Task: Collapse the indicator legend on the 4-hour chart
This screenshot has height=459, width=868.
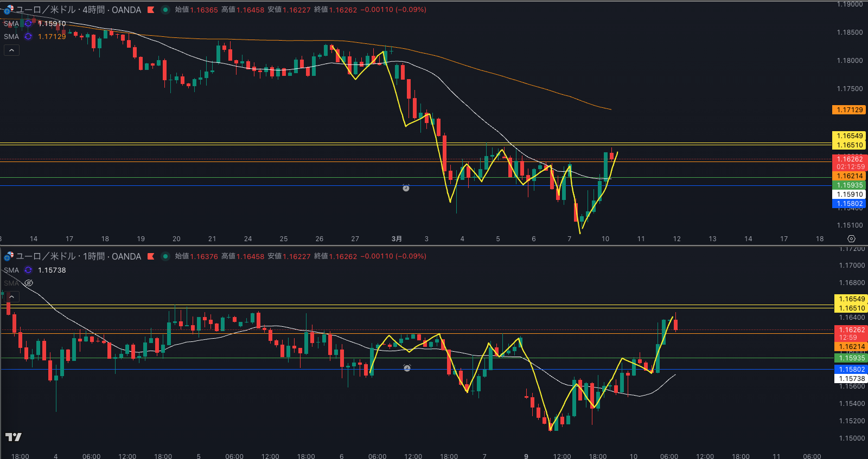Action: click(11, 50)
